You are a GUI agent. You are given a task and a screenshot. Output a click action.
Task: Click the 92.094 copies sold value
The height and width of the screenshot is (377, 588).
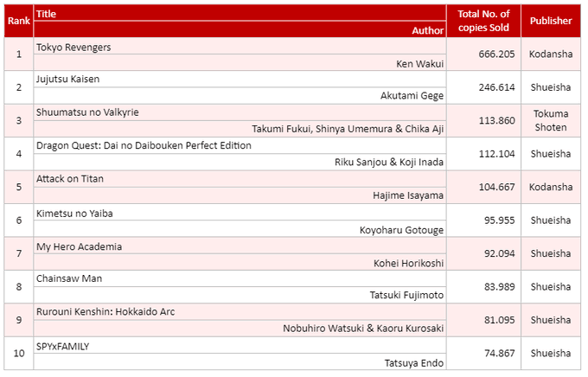[x=499, y=253]
